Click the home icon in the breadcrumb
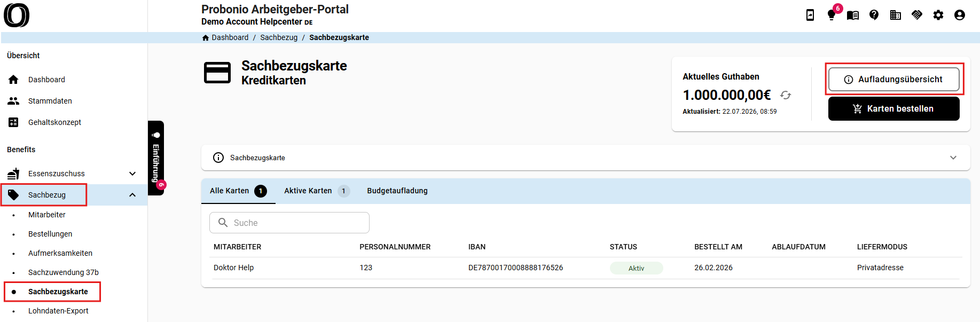 [206, 37]
